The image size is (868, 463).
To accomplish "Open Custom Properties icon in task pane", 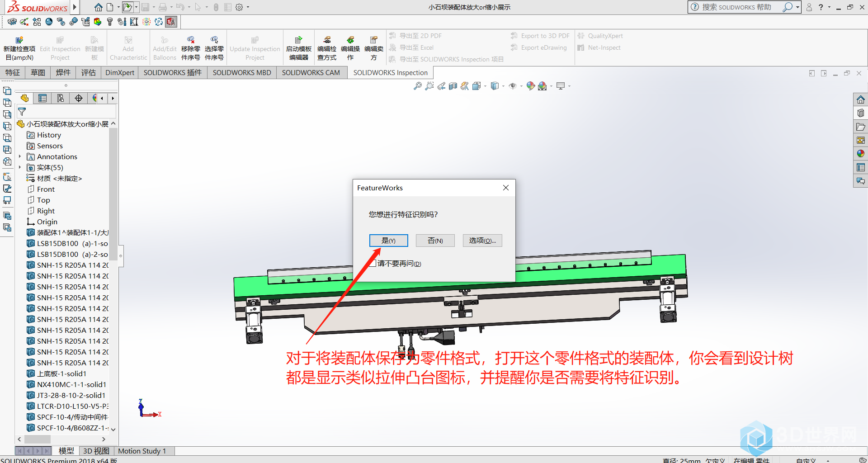I will [861, 167].
